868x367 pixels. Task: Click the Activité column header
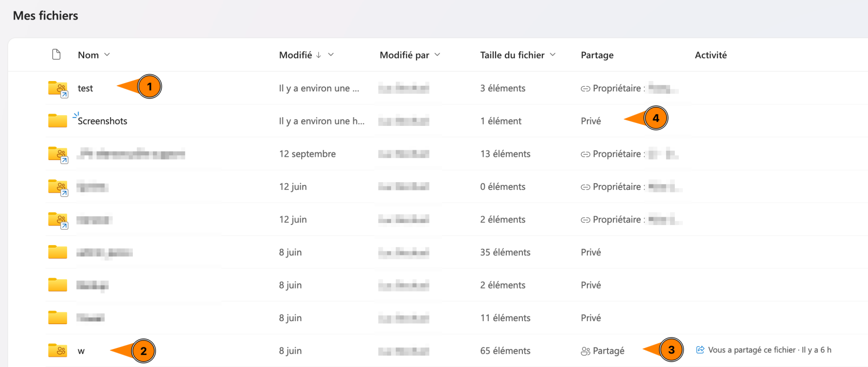[x=710, y=55]
